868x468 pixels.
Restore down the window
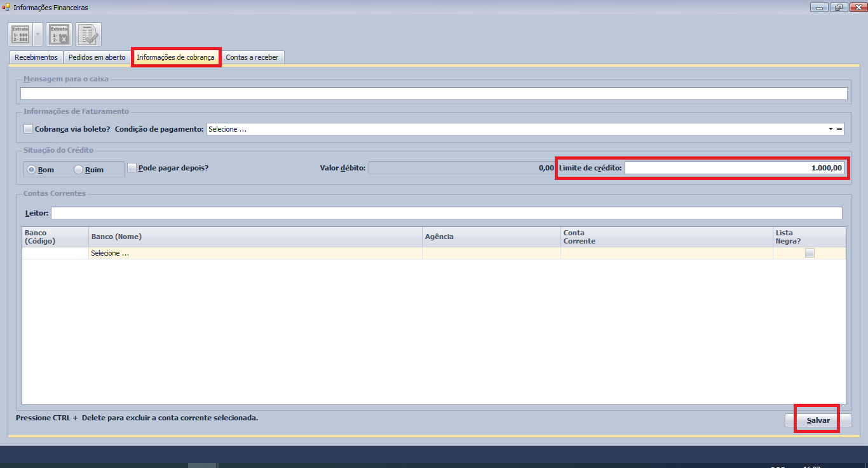[x=839, y=8]
